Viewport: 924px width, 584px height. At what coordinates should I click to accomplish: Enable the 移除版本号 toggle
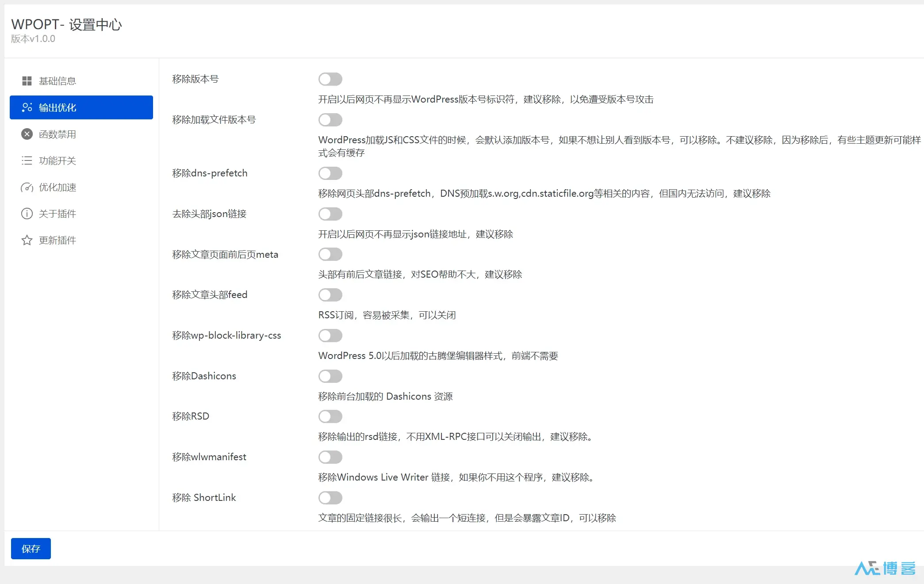point(330,79)
